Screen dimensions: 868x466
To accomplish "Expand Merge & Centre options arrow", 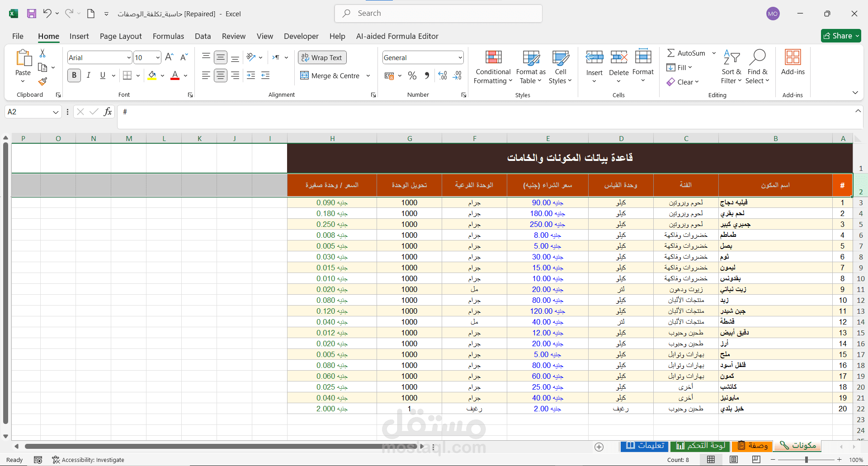I will [368, 75].
